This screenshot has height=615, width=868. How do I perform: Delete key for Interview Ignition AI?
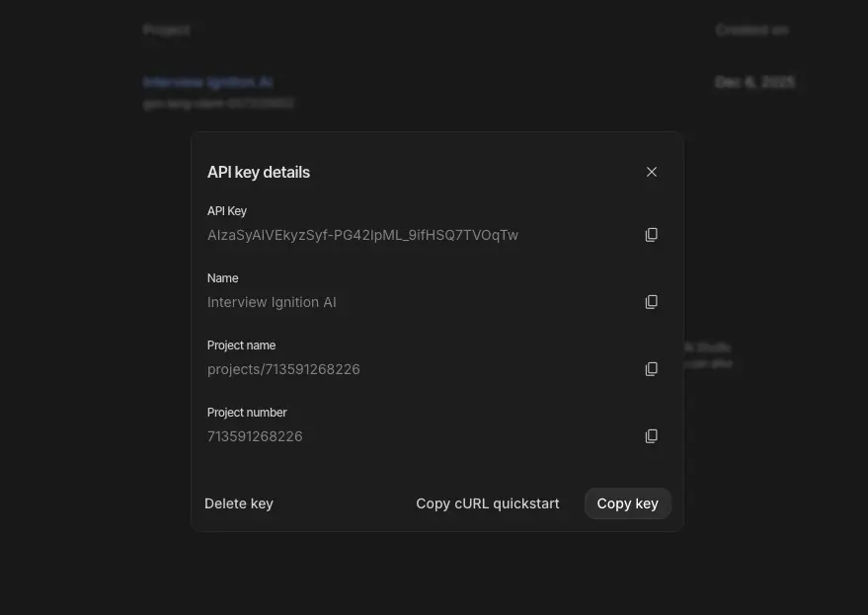coord(239,503)
